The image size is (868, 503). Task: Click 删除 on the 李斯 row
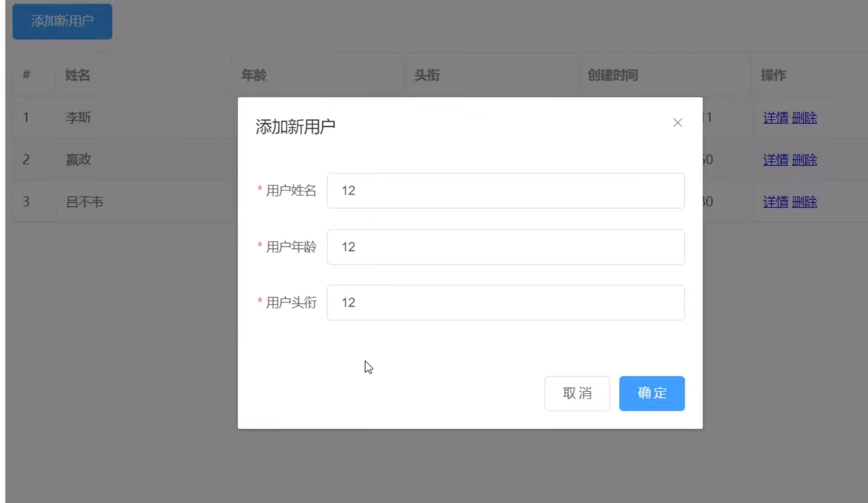pyautogui.click(x=804, y=118)
